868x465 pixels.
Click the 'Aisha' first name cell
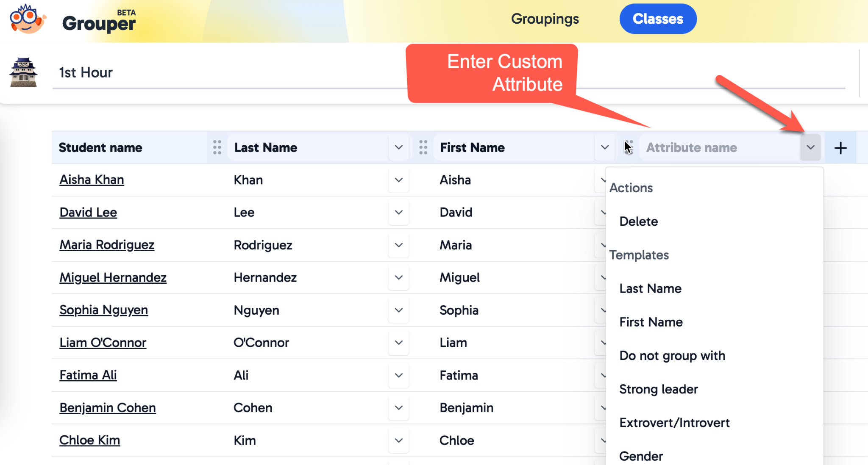(455, 180)
